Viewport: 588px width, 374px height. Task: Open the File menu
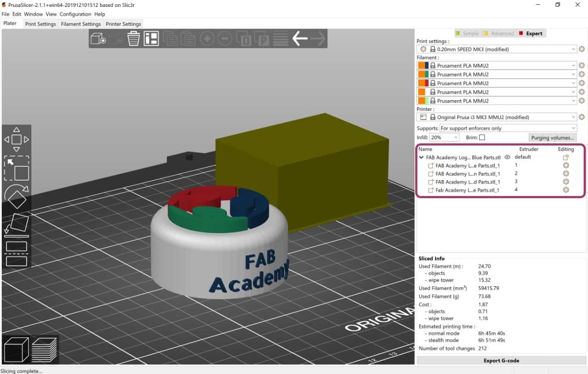pyautogui.click(x=6, y=14)
